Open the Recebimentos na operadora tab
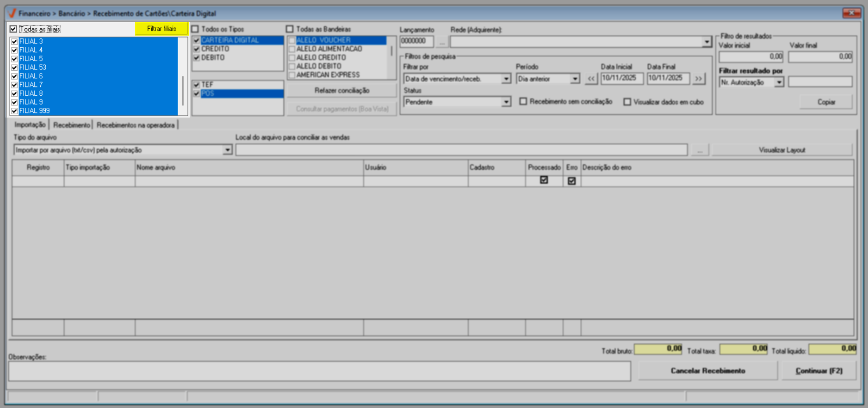 pyautogui.click(x=136, y=125)
